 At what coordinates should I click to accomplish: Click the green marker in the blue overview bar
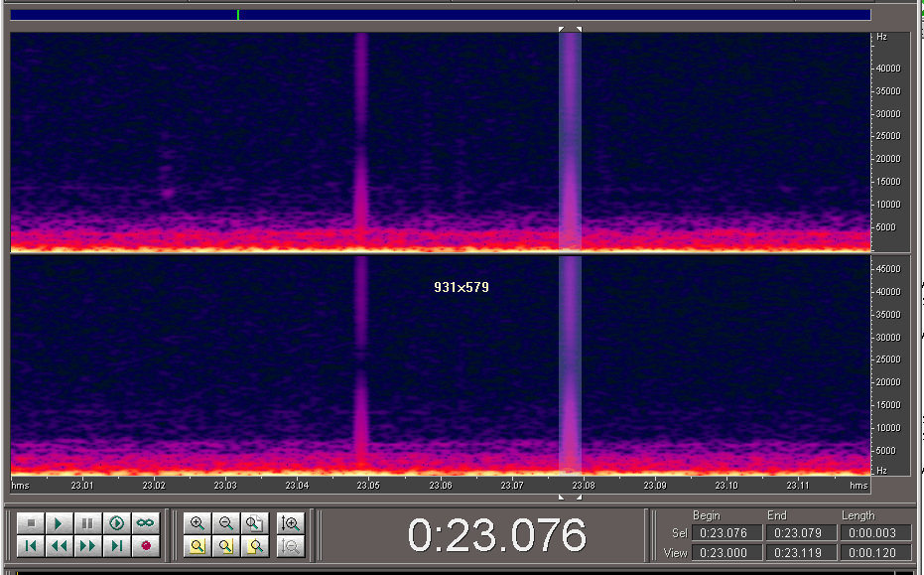(x=238, y=15)
